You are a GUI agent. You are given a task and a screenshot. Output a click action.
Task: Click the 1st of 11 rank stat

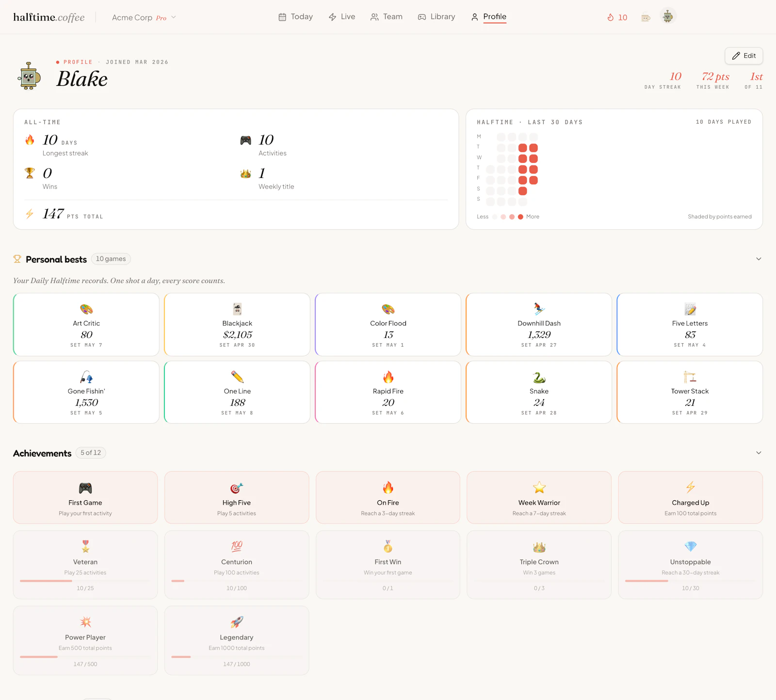coord(754,80)
